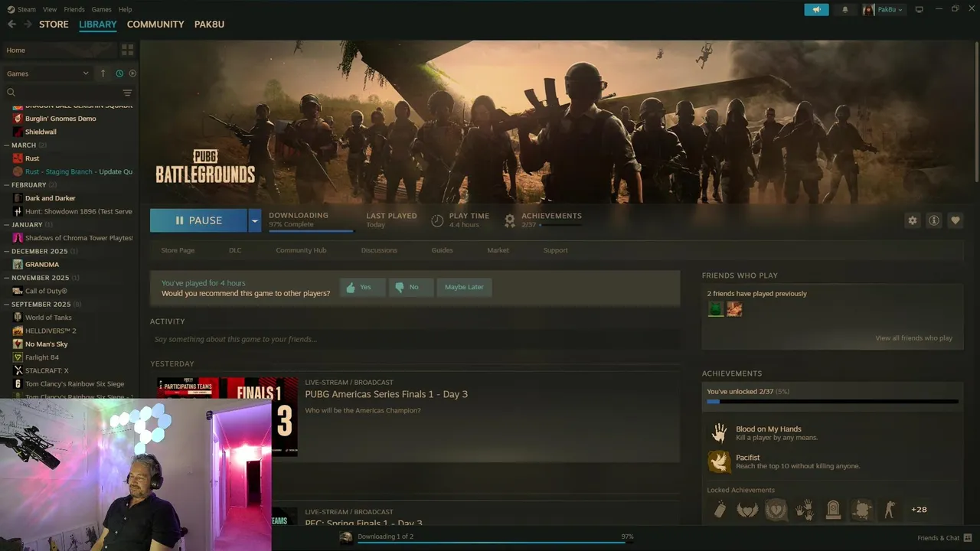Image resolution: width=980 pixels, height=551 pixels.
Task: Click View all friends who play
Action: [913, 338]
